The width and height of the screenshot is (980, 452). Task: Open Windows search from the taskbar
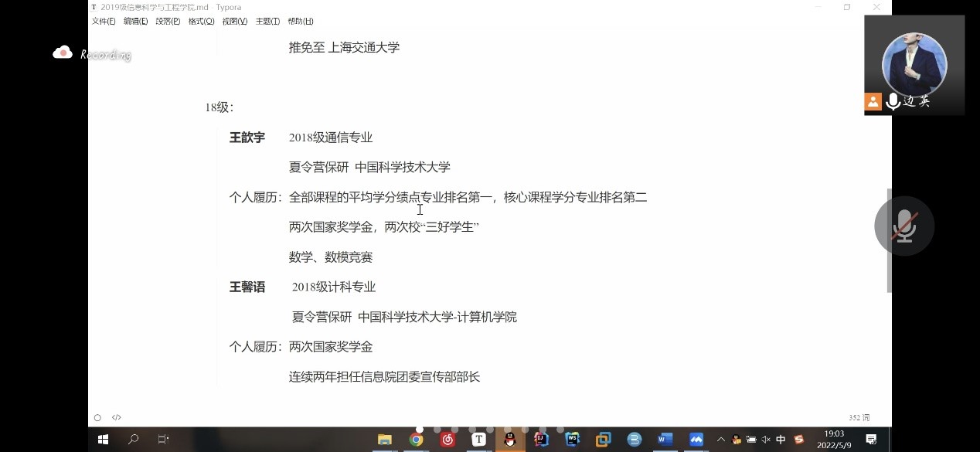pos(133,440)
